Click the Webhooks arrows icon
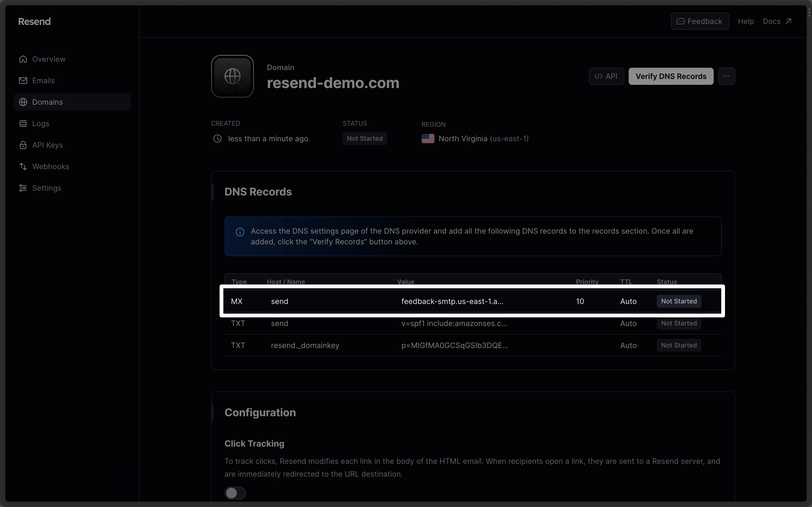This screenshot has height=507, width=812. (x=23, y=166)
